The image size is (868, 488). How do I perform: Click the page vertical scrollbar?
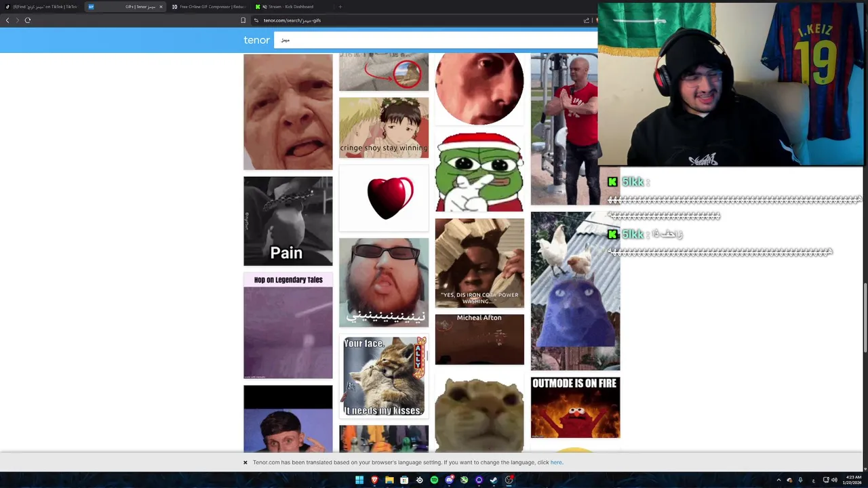(865, 319)
